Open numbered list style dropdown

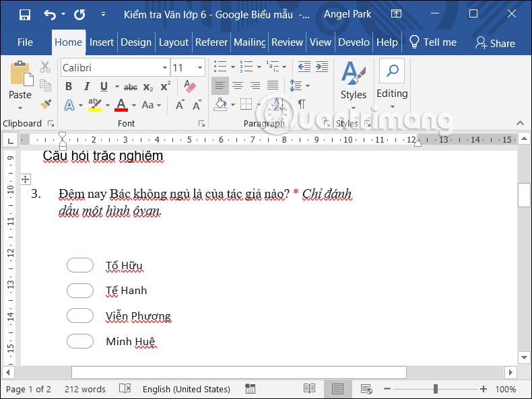tap(259, 67)
